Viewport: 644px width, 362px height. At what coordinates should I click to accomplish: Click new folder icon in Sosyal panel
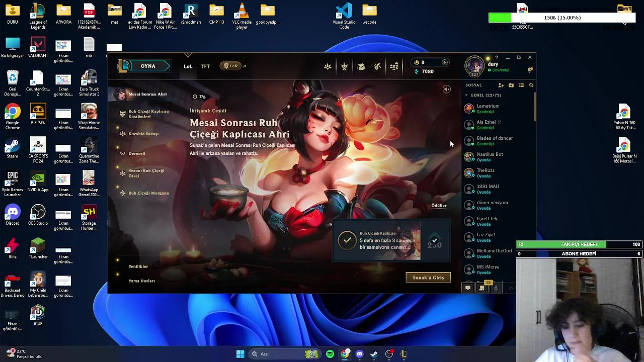point(511,85)
